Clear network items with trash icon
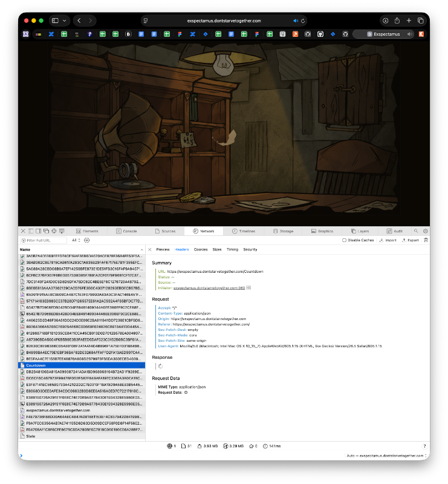This screenshot has height=484, width=448. pos(426,240)
